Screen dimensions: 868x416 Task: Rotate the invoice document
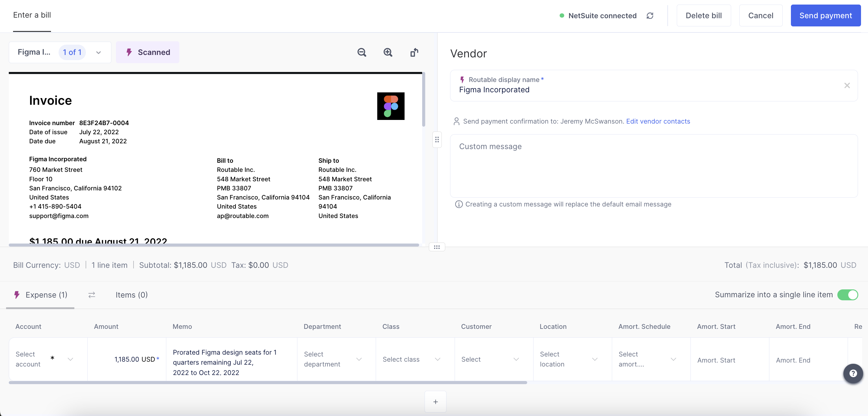tap(414, 52)
